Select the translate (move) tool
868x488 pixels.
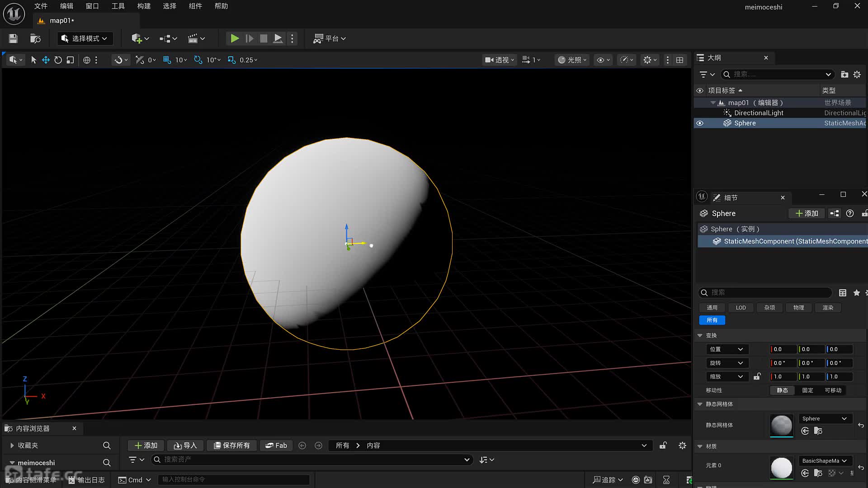tap(46, 60)
